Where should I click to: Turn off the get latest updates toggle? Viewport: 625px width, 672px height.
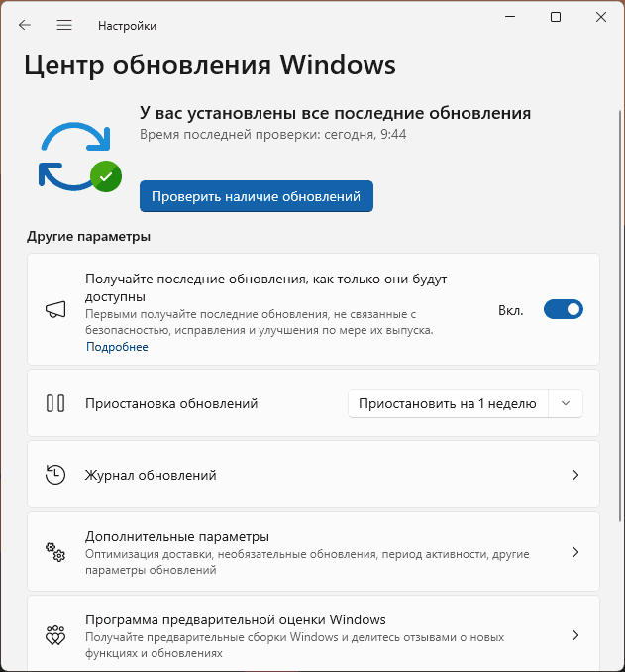563,310
